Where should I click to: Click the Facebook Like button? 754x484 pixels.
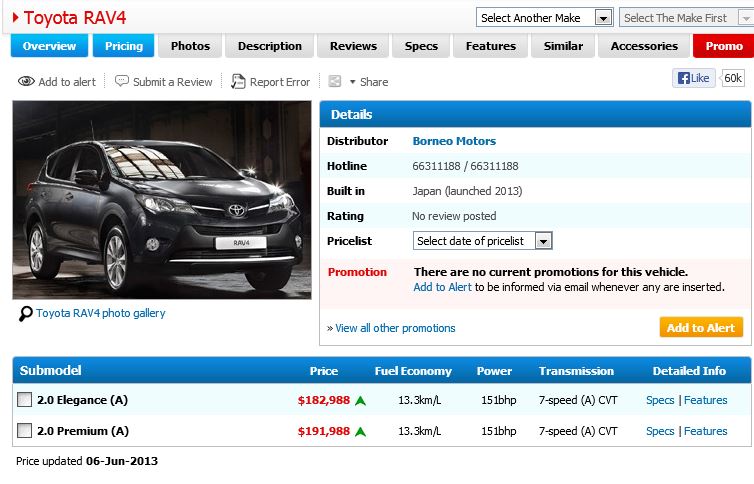coord(693,78)
